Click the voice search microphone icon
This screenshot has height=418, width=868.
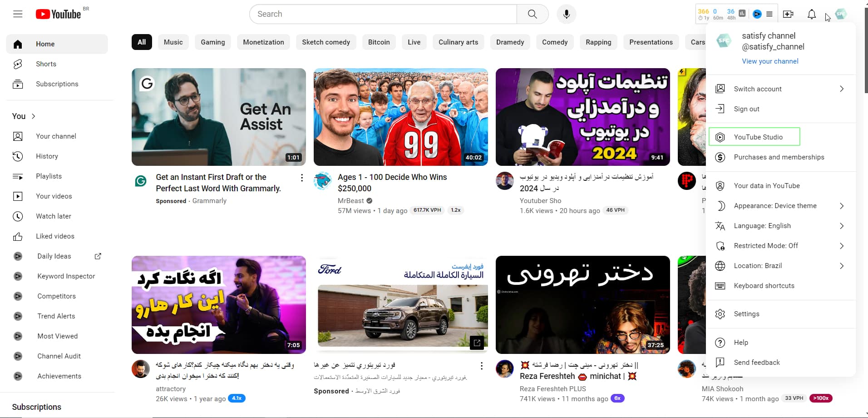click(566, 14)
